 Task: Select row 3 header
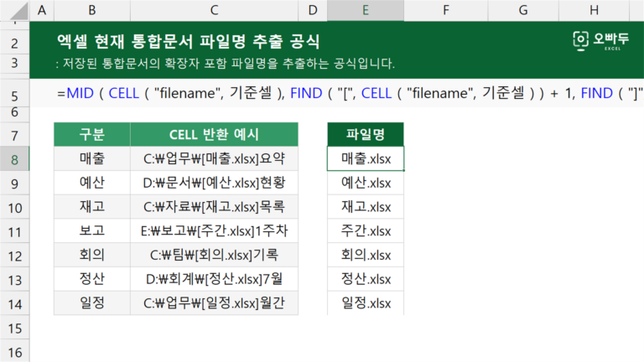15,64
